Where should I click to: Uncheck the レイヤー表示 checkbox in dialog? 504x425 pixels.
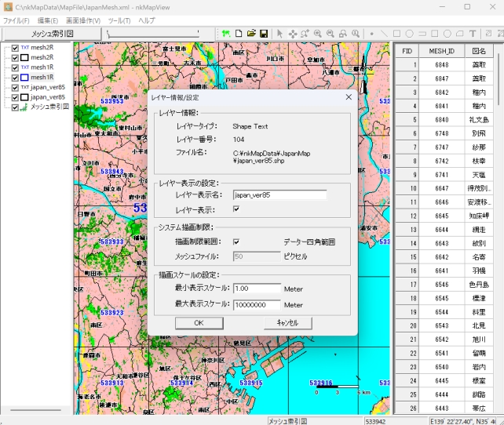tap(236, 209)
